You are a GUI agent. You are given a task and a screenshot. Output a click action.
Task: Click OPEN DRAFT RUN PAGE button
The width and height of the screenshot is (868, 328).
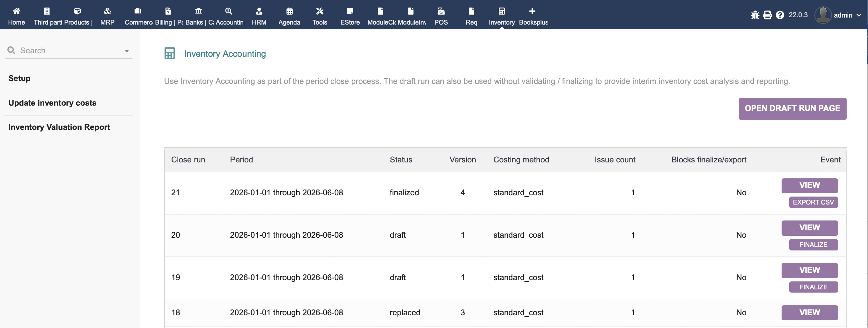792,108
